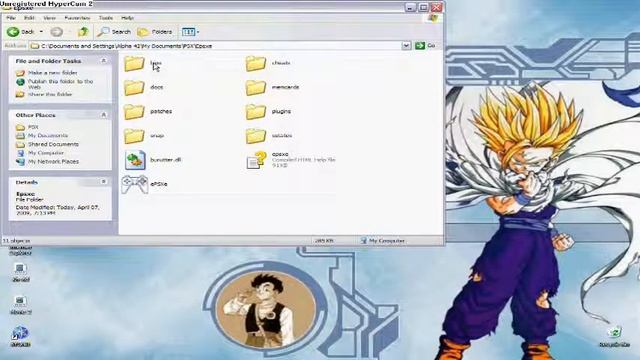Open the Views dropdown arrow
Screen dimensions: 640x360
tap(198, 32)
